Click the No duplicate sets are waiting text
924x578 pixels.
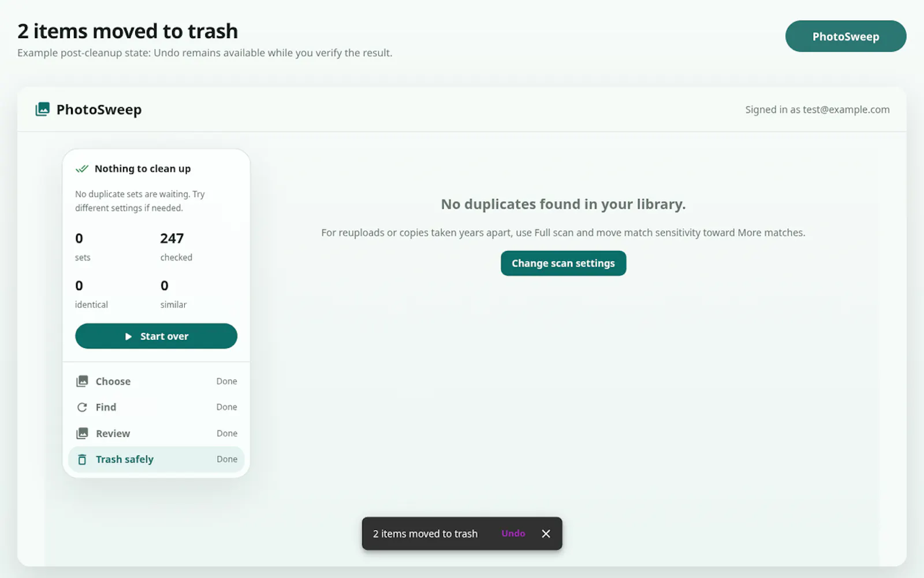140,201
